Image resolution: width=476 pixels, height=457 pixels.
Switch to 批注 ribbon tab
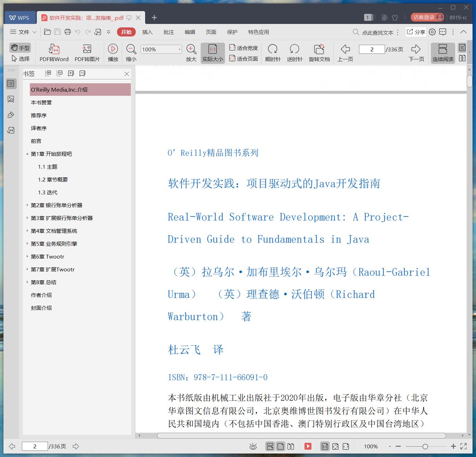(x=168, y=32)
